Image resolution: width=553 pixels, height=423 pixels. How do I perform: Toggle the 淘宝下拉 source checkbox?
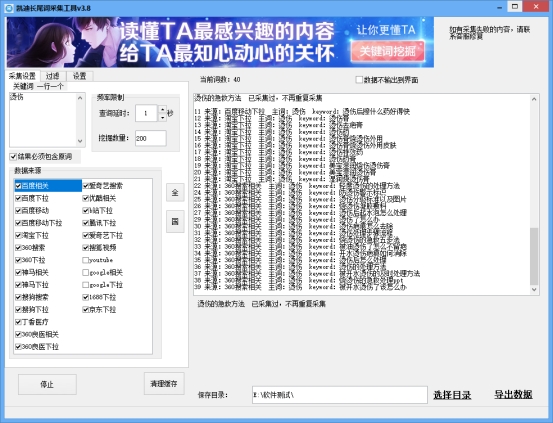[18, 235]
